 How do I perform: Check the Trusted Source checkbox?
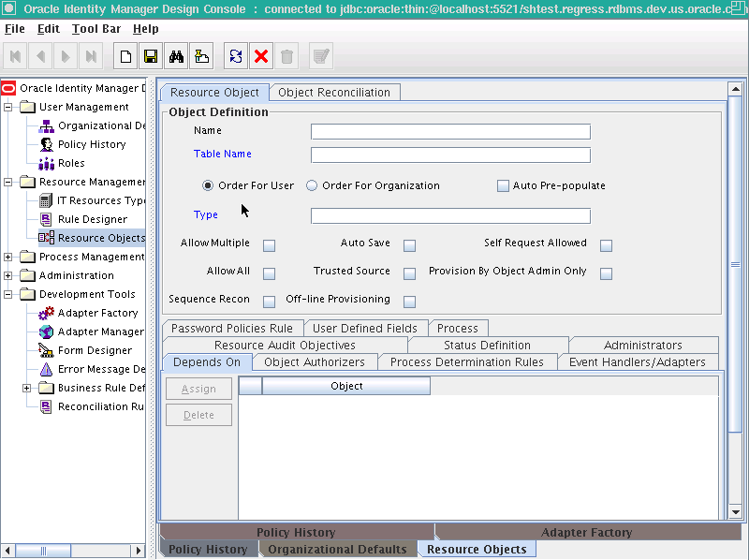pyautogui.click(x=409, y=271)
